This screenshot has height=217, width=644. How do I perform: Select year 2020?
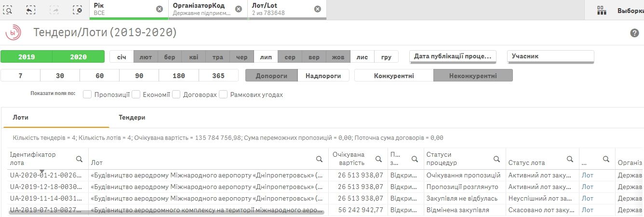[78, 56]
